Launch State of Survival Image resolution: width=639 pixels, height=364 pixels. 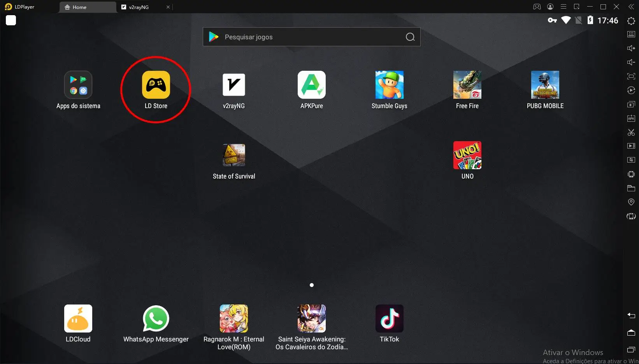coord(234,155)
